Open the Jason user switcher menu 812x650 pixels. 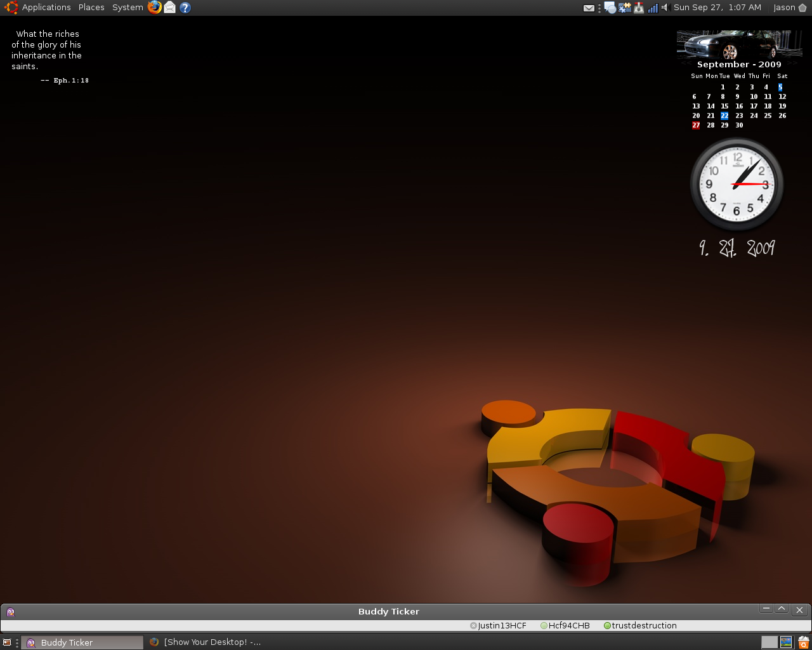pos(790,8)
